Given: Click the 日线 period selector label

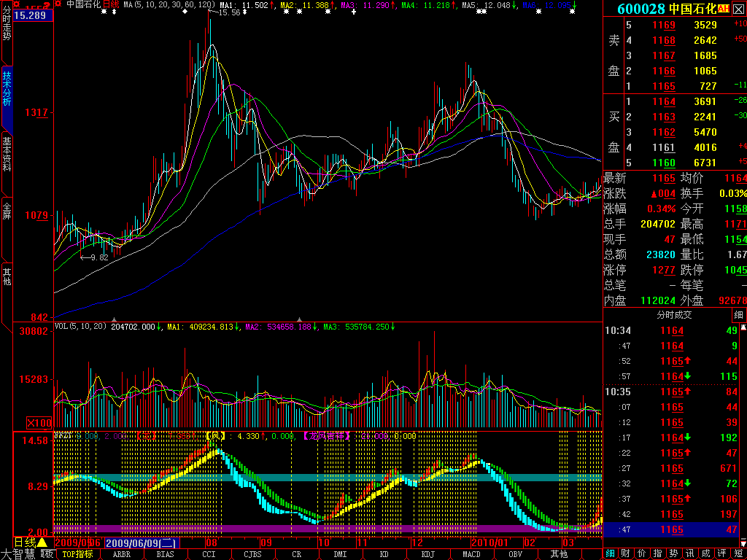Looking at the screenshot, I should coord(25,542).
